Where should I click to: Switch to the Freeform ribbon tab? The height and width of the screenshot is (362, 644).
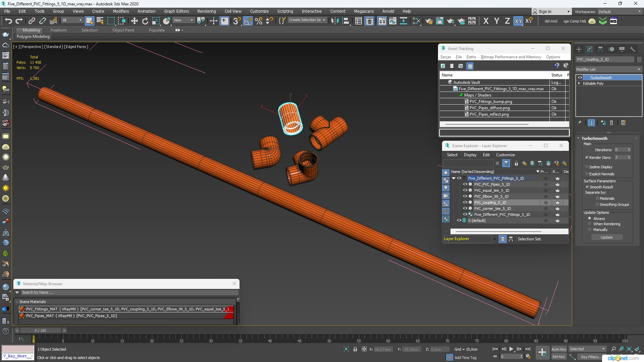click(59, 30)
